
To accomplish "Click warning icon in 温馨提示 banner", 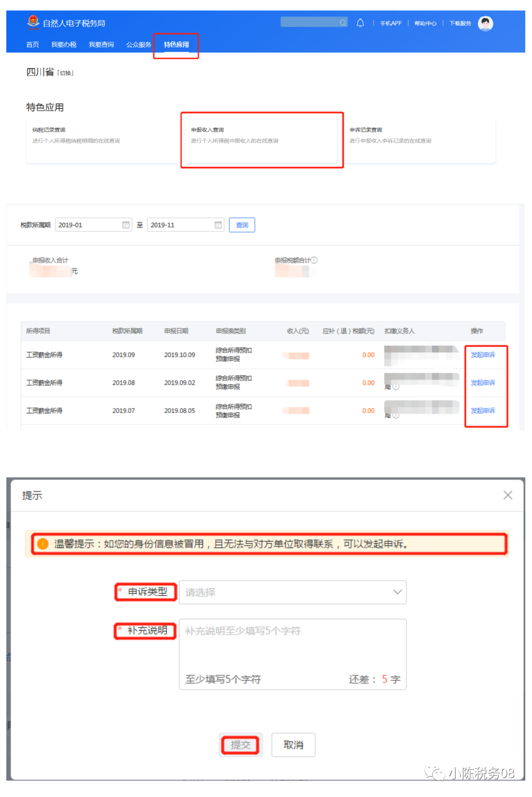I will click(x=43, y=544).
